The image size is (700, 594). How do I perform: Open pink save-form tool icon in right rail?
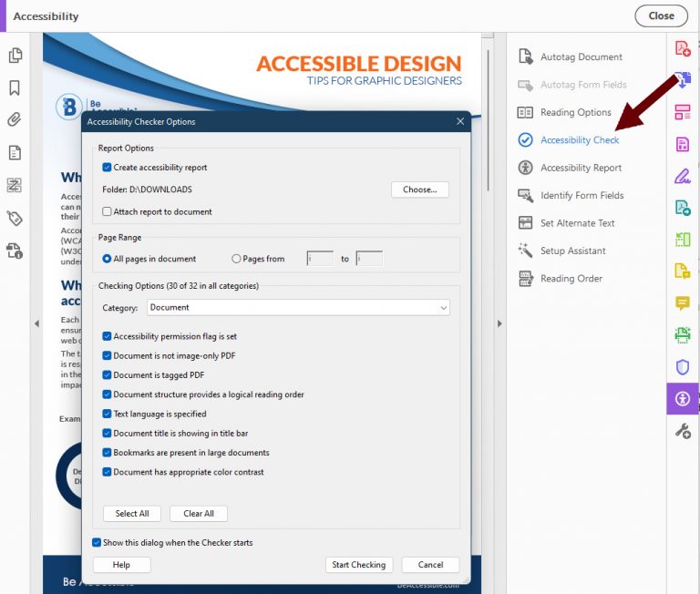coord(683,144)
